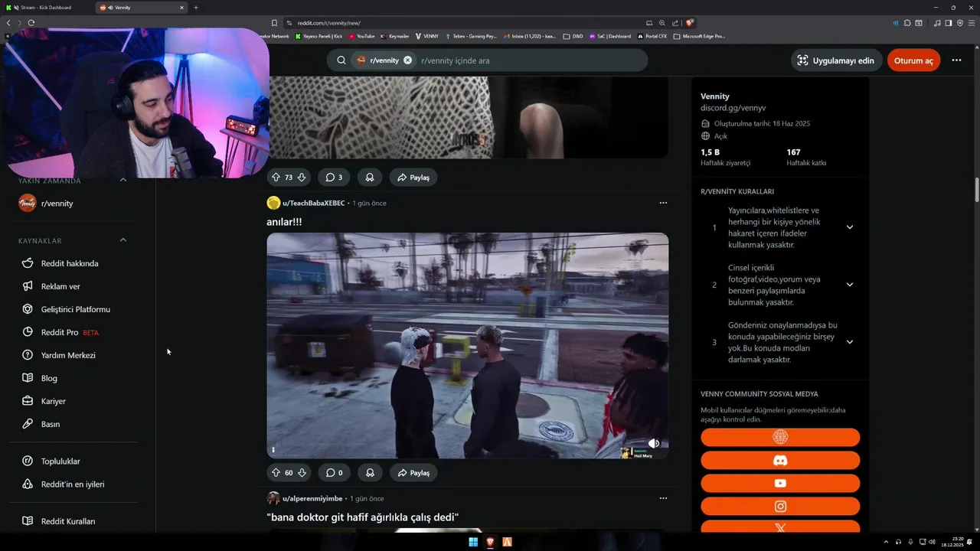Click Uygulamayı edin button

(x=836, y=60)
